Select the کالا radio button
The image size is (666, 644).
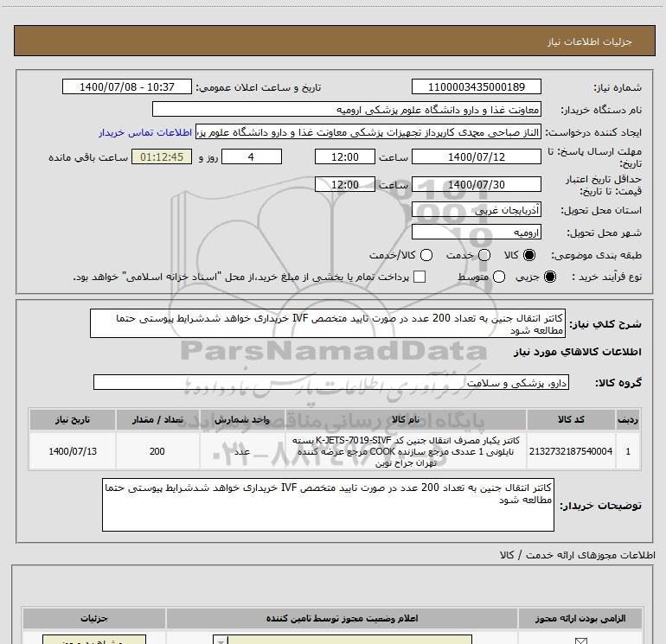pyautogui.click(x=529, y=255)
